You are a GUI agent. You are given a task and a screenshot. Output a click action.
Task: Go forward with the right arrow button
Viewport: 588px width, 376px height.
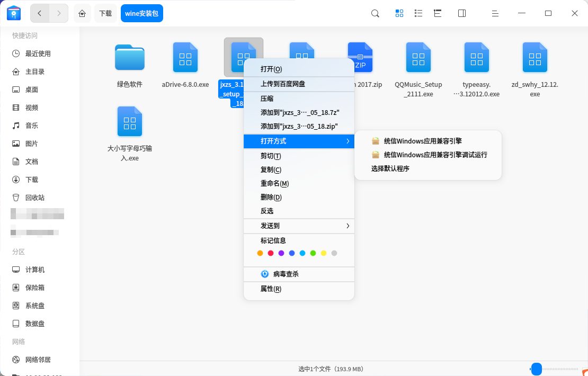[59, 13]
